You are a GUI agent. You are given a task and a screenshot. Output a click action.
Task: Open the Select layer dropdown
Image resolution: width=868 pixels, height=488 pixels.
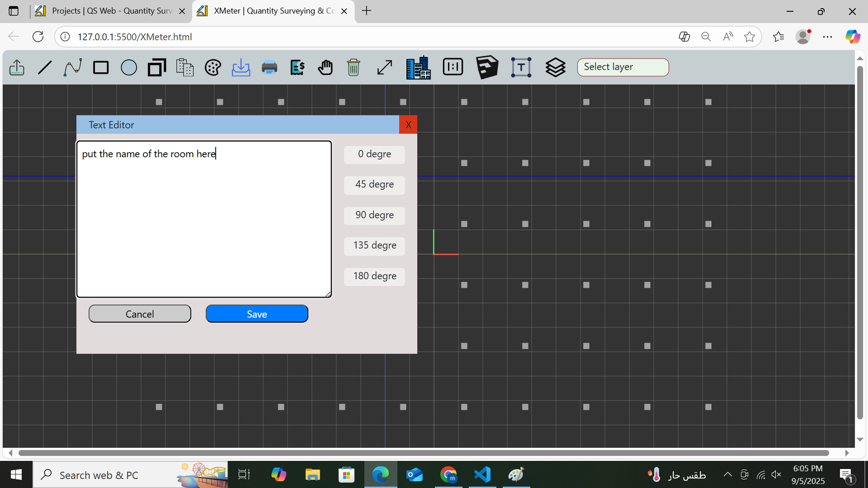tap(622, 67)
